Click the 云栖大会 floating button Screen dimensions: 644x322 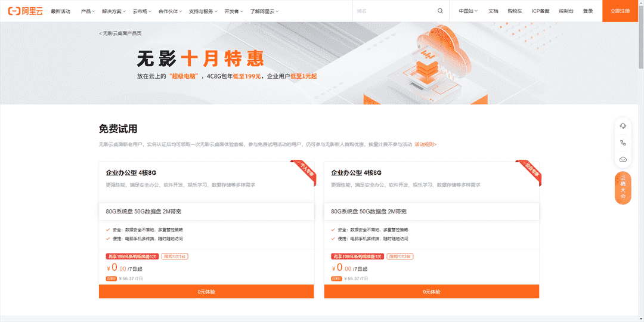[623, 188]
